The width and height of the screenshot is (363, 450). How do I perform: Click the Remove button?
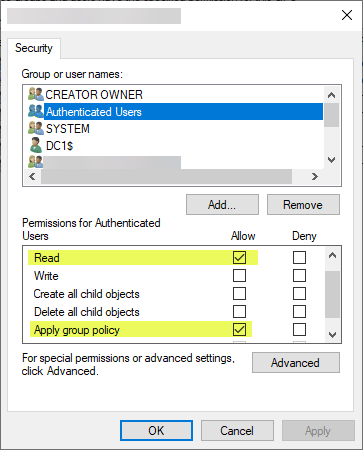click(x=303, y=205)
